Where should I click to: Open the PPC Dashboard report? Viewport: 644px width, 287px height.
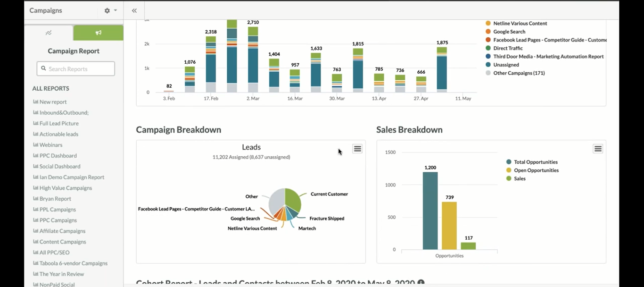[58, 156]
